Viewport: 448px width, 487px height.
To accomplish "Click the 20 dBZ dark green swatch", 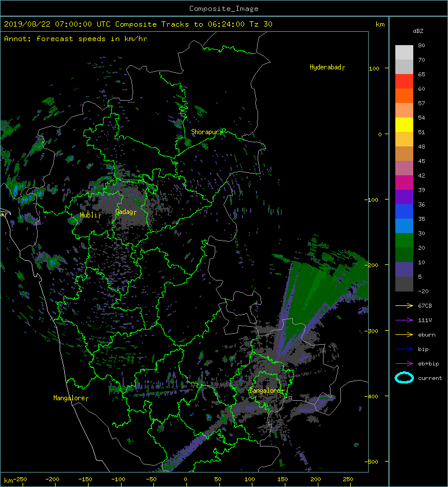I will coord(404,254).
